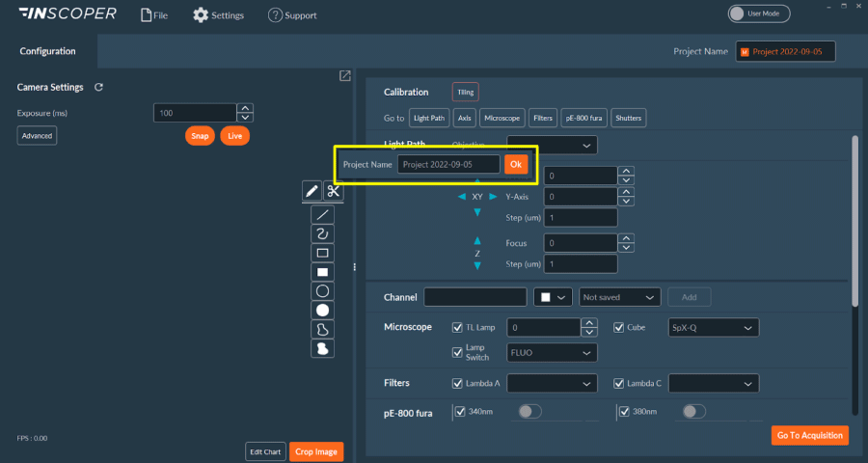Choose the straight line shape tool
This screenshot has width=868, height=463.
323,214
